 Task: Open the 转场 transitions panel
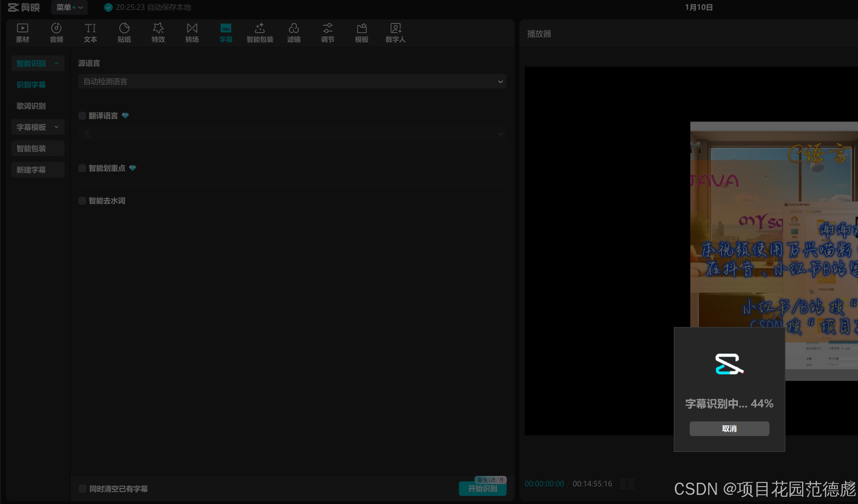(x=192, y=33)
